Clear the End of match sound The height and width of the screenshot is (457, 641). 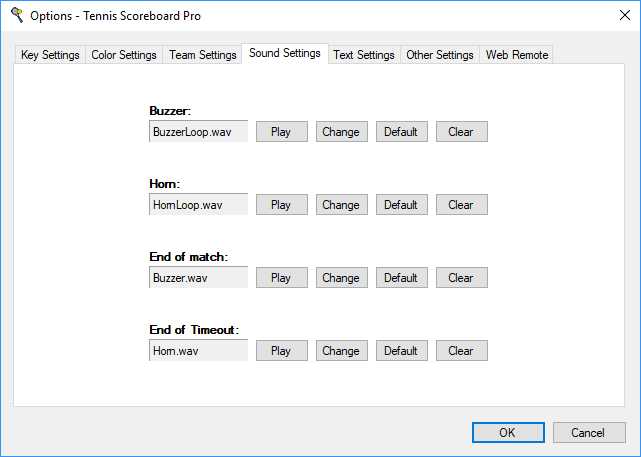pos(461,278)
